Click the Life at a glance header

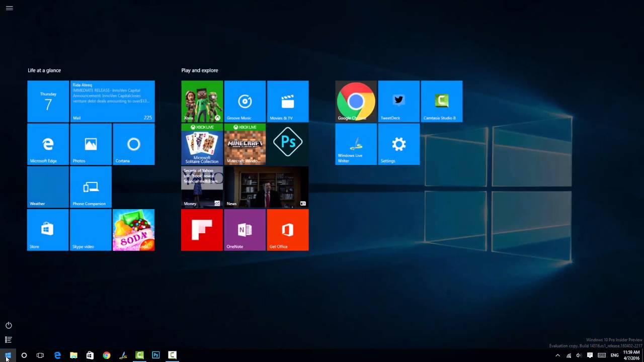pyautogui.click(x=44, y=70)
